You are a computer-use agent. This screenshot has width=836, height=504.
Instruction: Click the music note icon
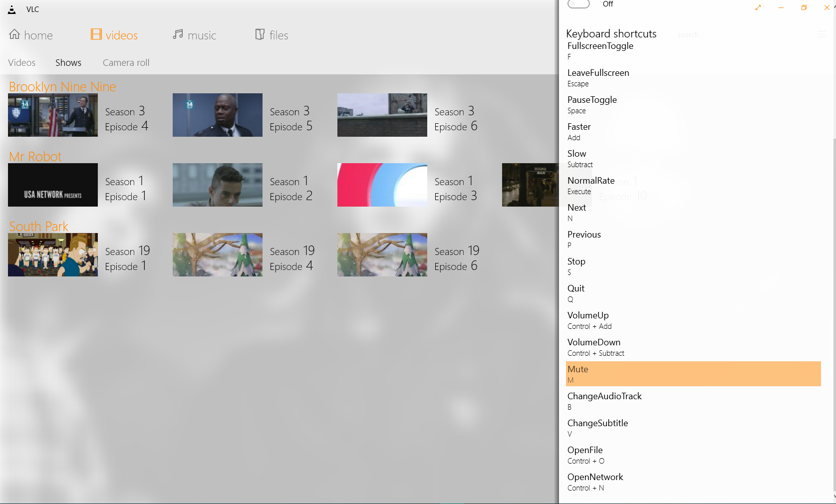pyautogui.click(x=178, y=34)
